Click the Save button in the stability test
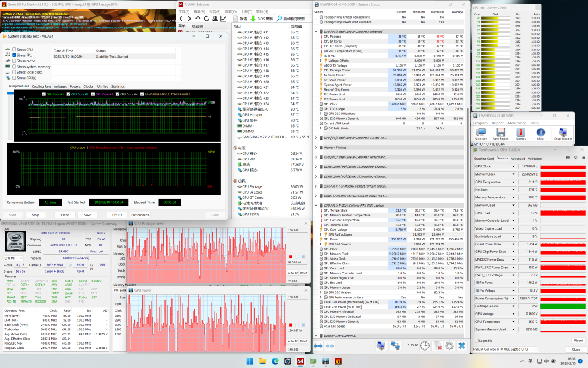 click(x=87, y=215)
